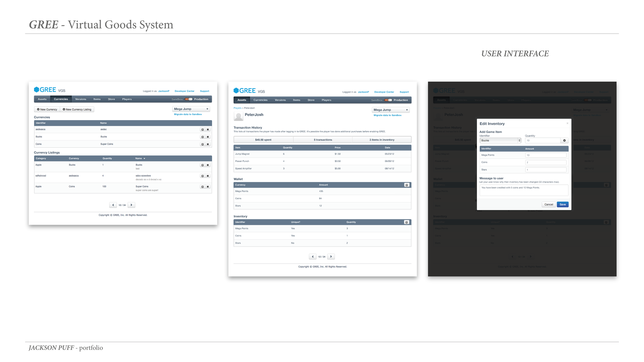This screenshot has width=644, height=362.
Task: Open the Currencies tab in left screen
Action: (61, 99)
